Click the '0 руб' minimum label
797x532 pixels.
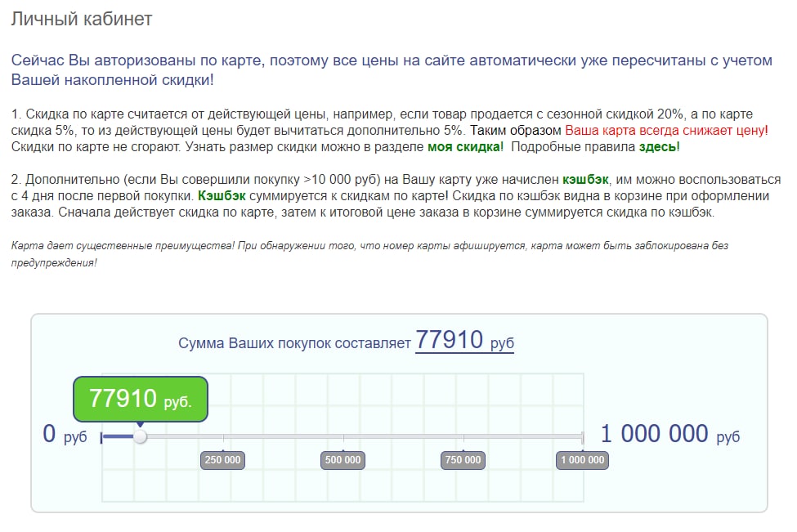click(65, 435)
